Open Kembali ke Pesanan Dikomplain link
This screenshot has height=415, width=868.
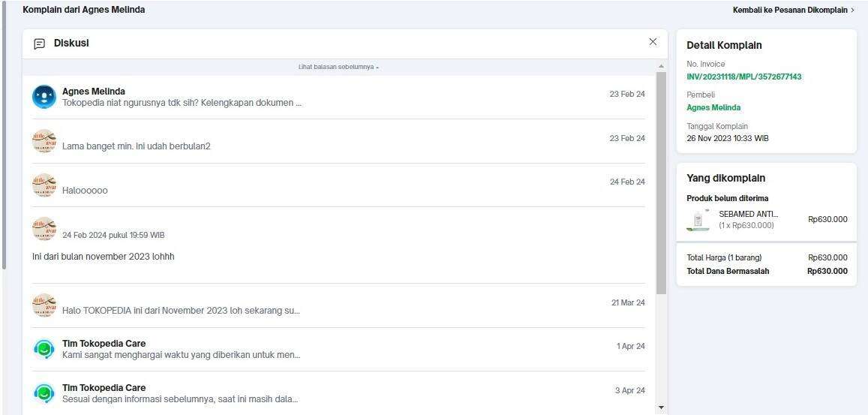(x=793, y=10)
